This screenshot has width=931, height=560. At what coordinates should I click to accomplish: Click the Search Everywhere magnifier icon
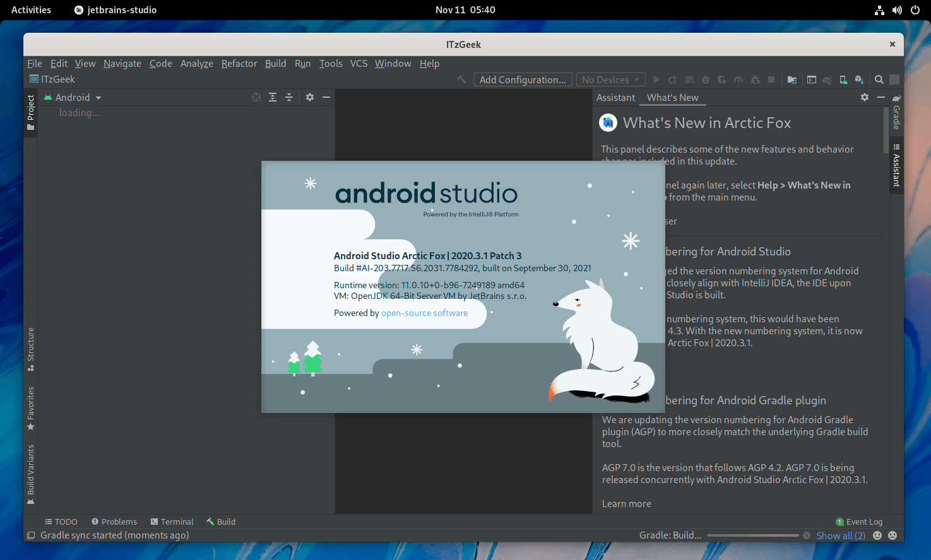point(879,79)
